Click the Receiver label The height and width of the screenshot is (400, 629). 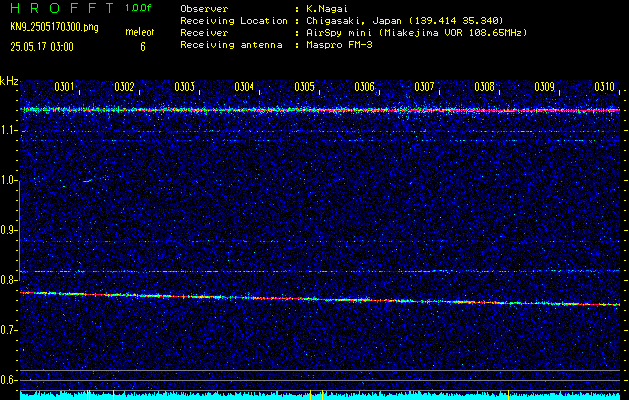coord(204,33)
